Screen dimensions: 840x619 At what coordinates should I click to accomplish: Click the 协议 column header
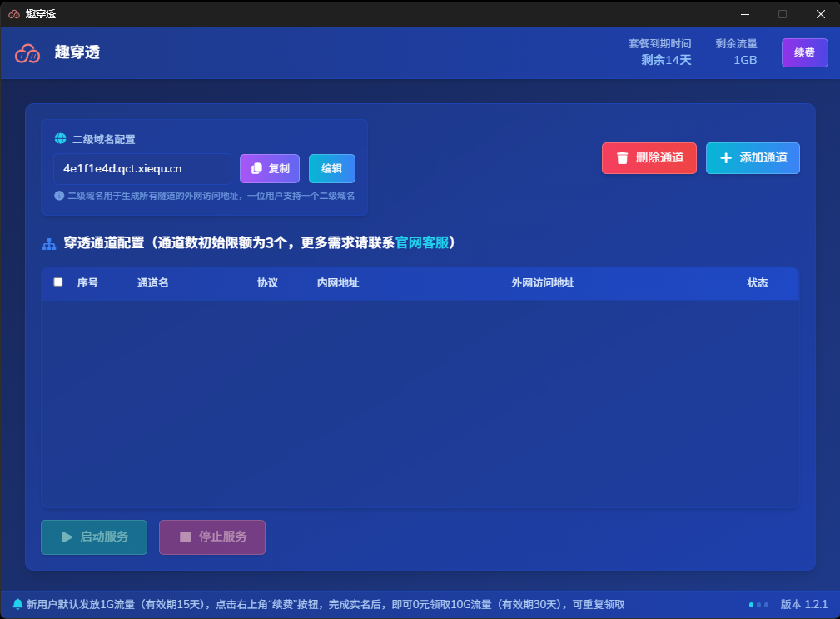(x=267, y=283)
